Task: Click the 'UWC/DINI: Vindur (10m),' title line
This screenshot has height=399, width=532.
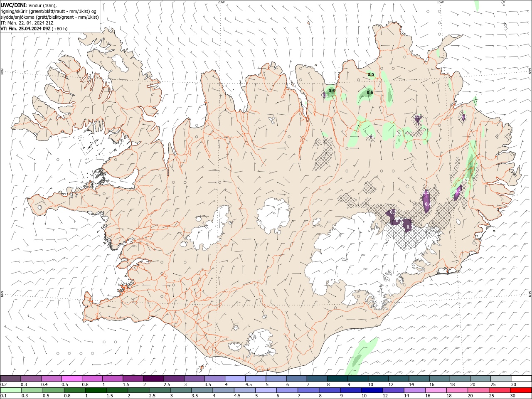Action: click(28, 5)
